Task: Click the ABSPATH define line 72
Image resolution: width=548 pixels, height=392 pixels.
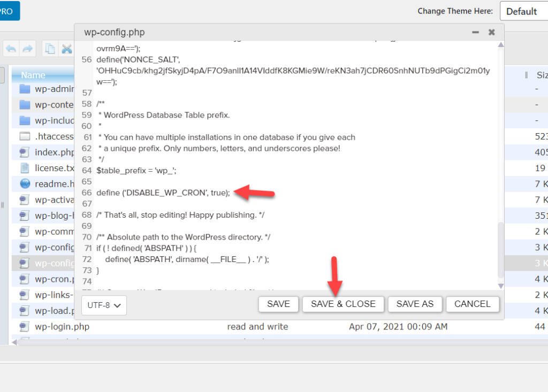Action: coord(187,259)
